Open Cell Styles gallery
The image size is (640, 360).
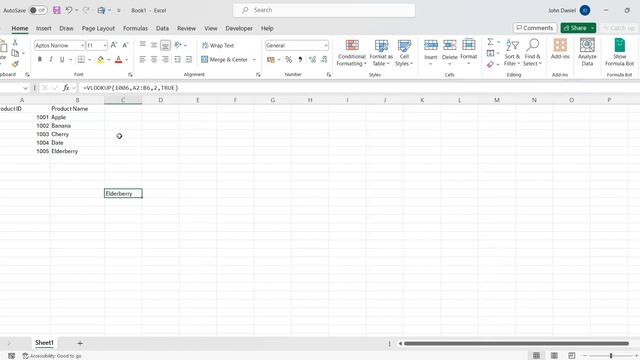404,53
